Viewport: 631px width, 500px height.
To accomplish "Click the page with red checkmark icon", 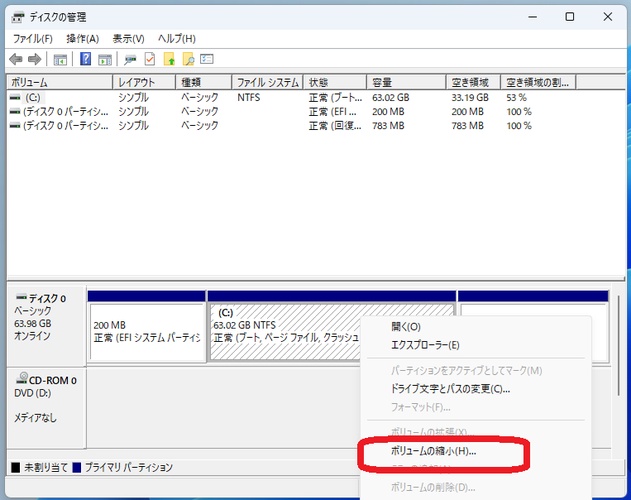I will 150,59.
